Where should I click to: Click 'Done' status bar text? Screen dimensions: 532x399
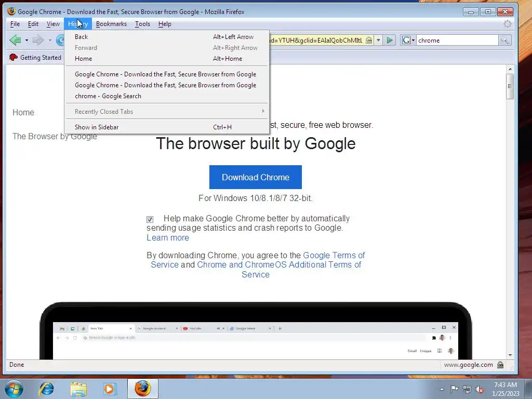point(17,365)
